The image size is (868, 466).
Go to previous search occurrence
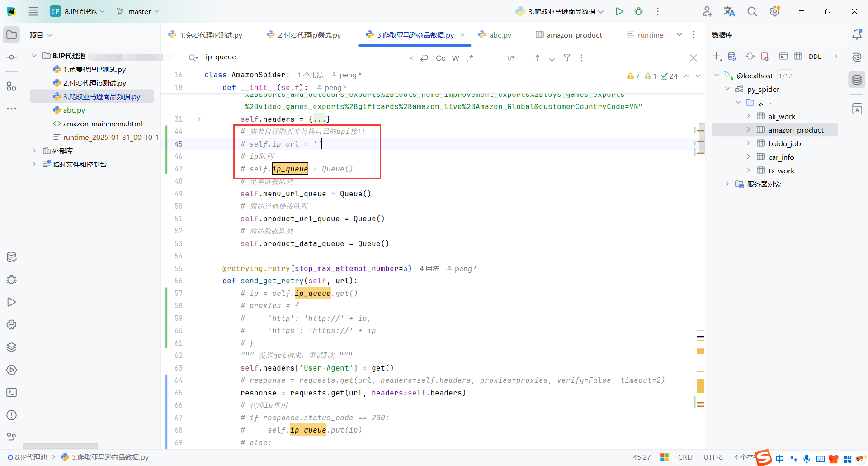538,58
